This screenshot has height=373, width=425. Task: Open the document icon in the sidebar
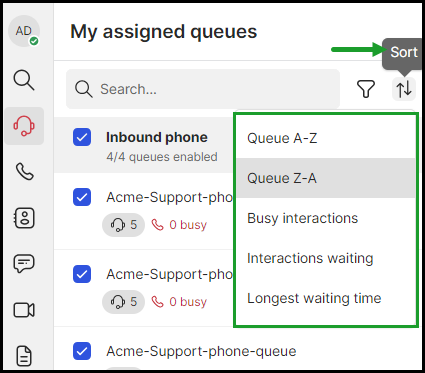pyautogui.click(x=24, y=356)
